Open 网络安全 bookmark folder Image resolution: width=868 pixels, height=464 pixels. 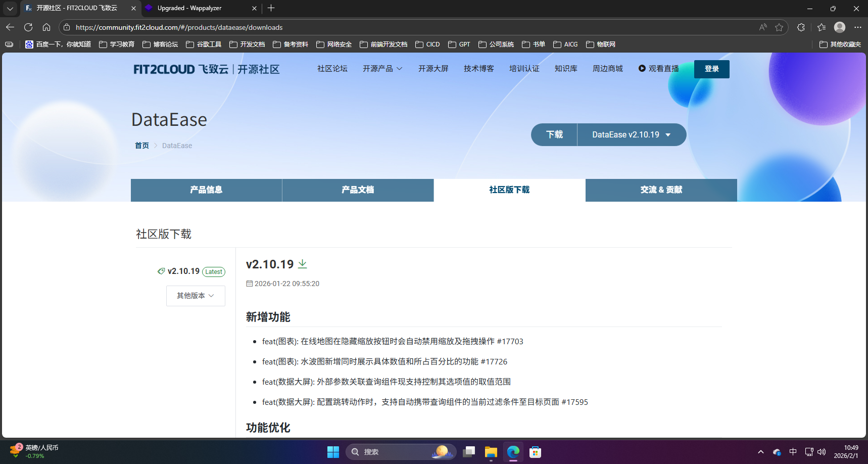334,44
